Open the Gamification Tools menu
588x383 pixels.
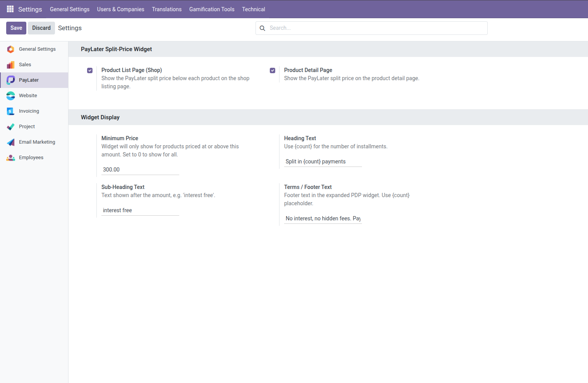[x=212, y=9]
